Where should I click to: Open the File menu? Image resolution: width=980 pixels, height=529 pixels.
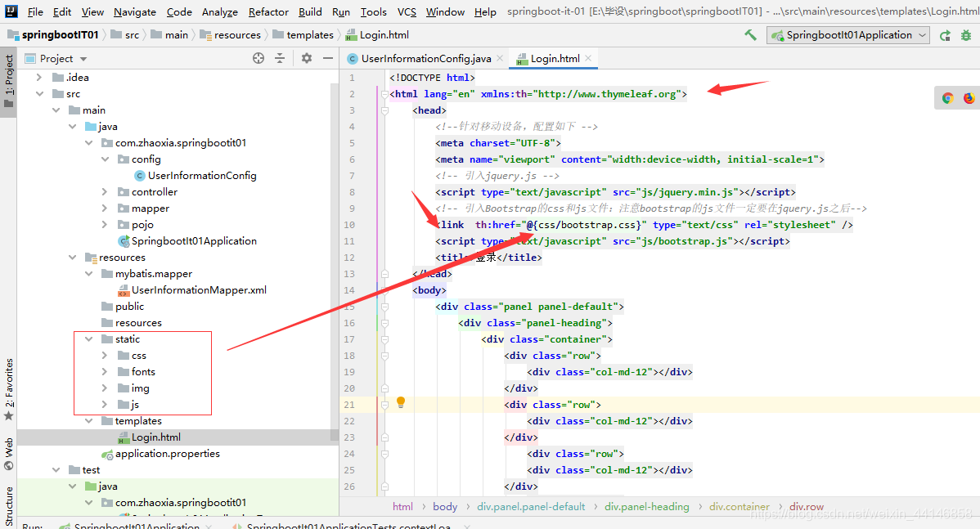36,12
